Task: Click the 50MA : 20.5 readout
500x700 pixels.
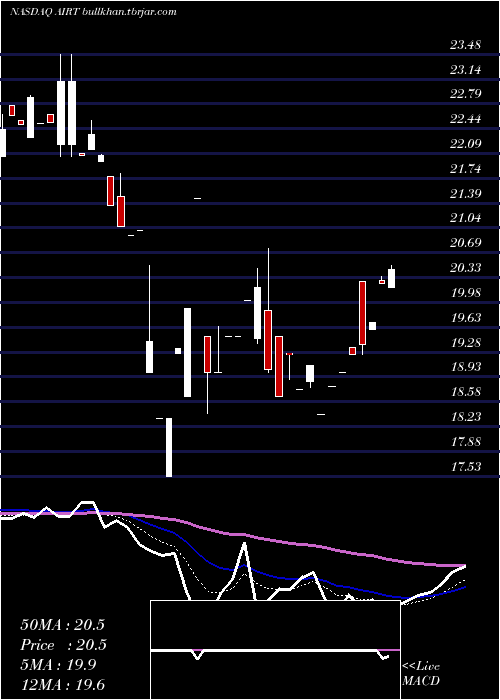Action: point(62,625)
